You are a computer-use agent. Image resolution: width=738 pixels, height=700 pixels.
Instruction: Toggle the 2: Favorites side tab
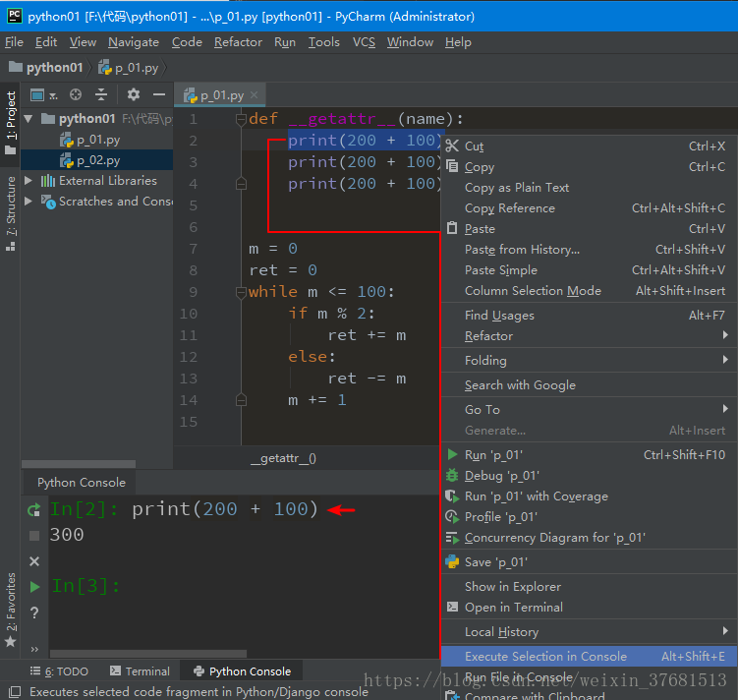pos(11,611)
